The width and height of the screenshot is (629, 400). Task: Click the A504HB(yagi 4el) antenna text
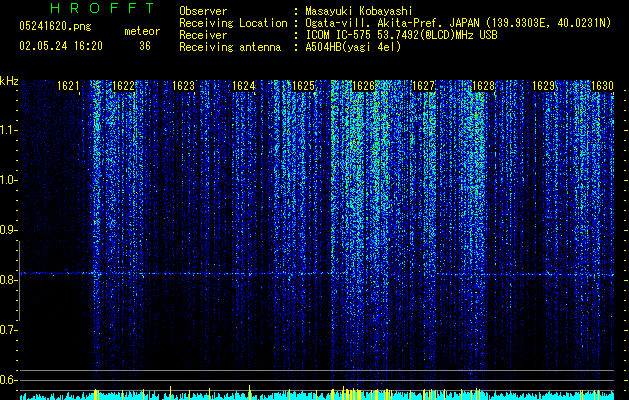(353, 47)
